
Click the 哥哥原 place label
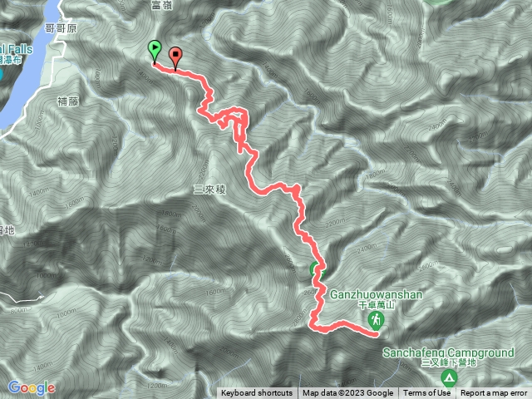point(61,28)
